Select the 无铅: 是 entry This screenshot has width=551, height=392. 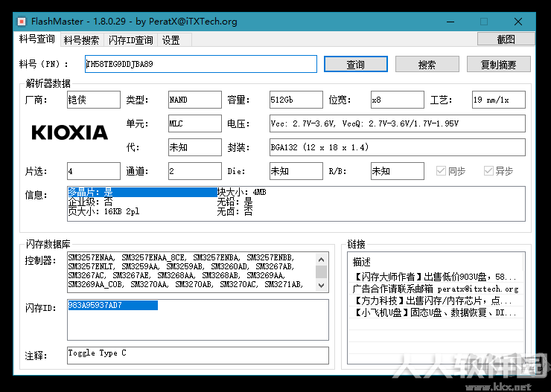(235, 202)
